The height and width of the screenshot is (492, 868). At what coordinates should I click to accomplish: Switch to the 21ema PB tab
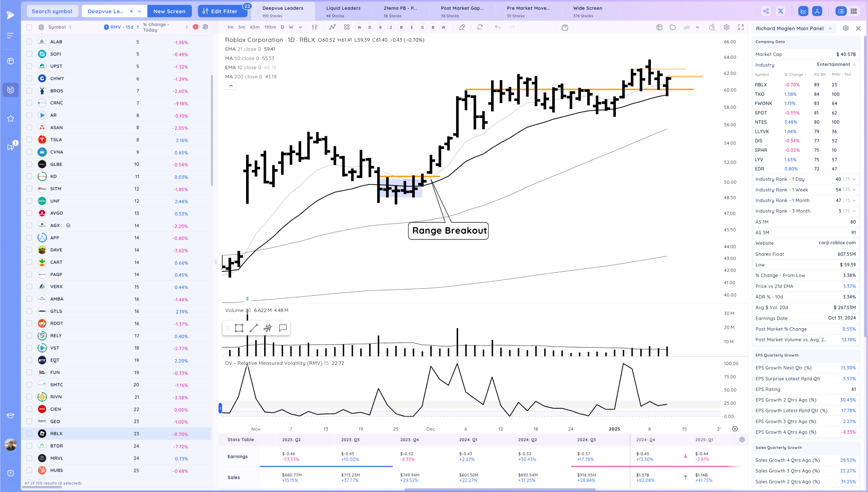tap(400, 12)
